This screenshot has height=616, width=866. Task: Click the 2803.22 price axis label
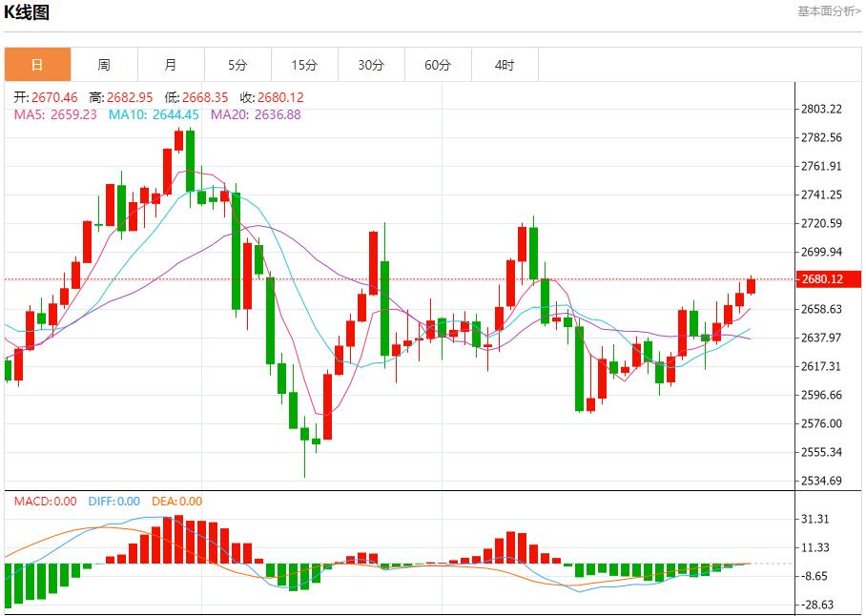(x=821, y=110)
